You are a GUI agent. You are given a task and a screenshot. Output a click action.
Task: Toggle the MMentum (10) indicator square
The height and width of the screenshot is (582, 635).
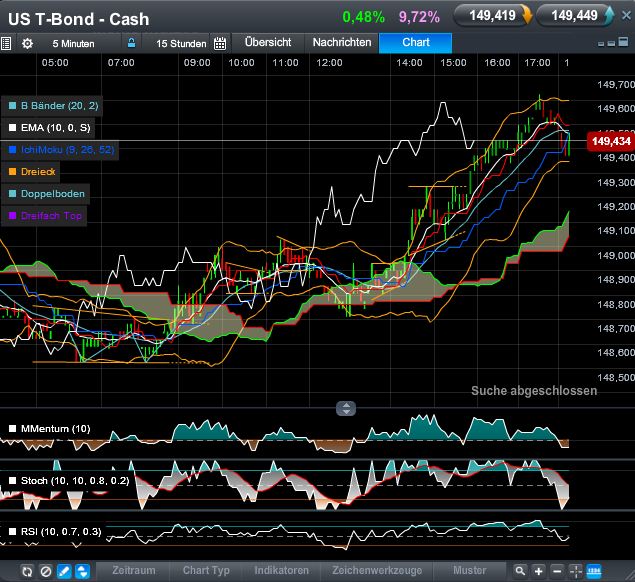tap(13, 429)
